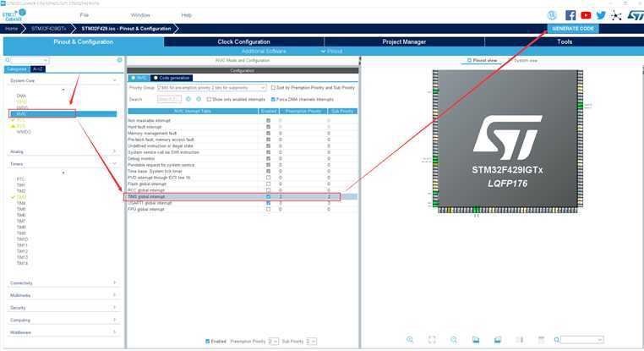This screenshot has height=351, width=644.
Task: Switch to System view
Action: (526, 60)
